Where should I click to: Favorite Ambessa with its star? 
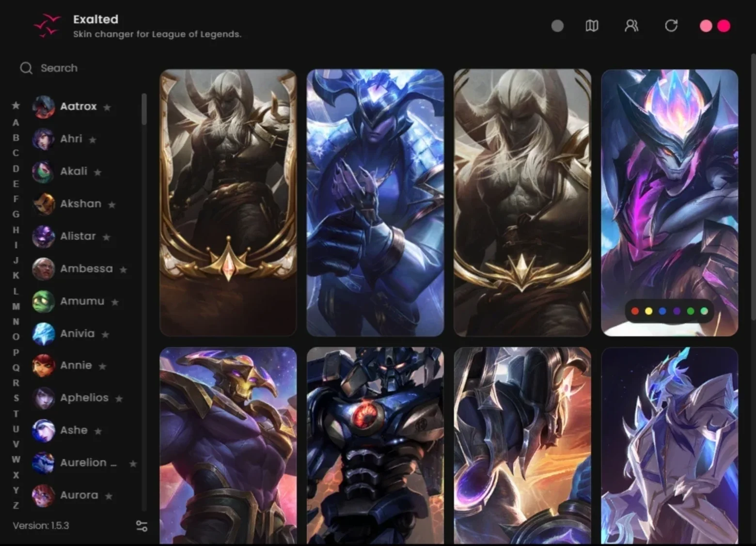pyautogui.click(x=123, y=269)
